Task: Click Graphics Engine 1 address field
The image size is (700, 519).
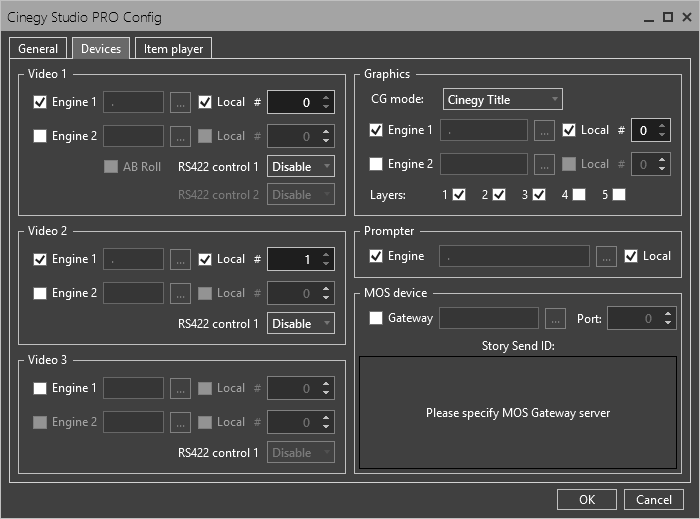Action: coord(484,130)
